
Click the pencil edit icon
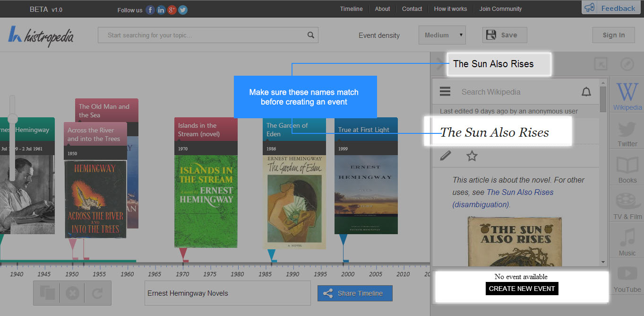pos(445,156)
